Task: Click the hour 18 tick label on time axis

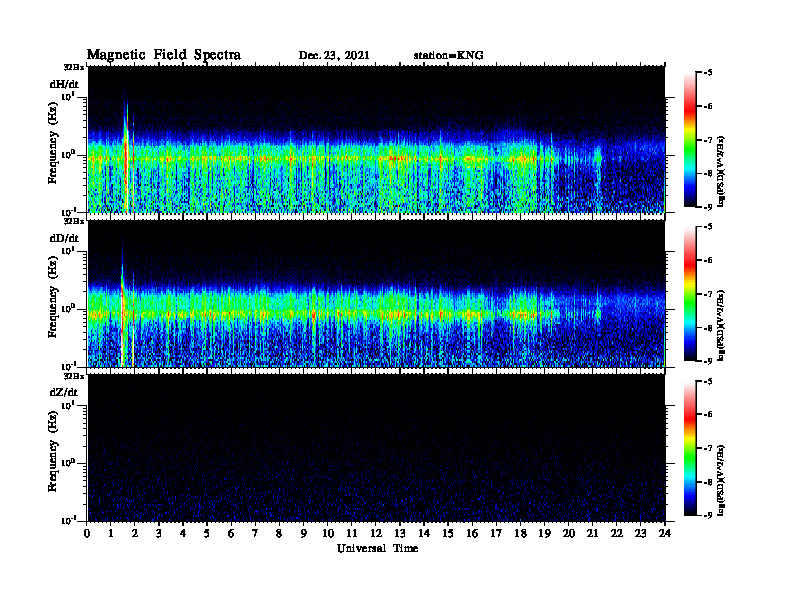Action: pyautogui.click(x=520, y=533)
